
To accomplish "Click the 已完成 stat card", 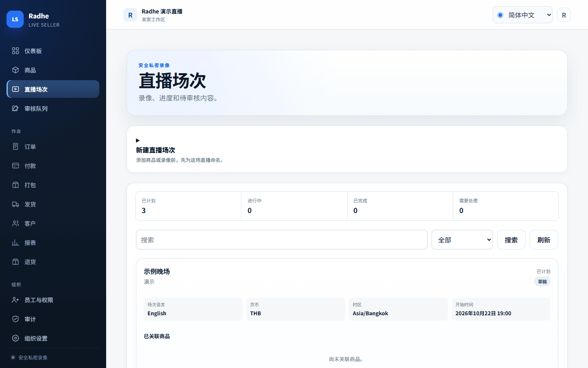I will 400,206.
